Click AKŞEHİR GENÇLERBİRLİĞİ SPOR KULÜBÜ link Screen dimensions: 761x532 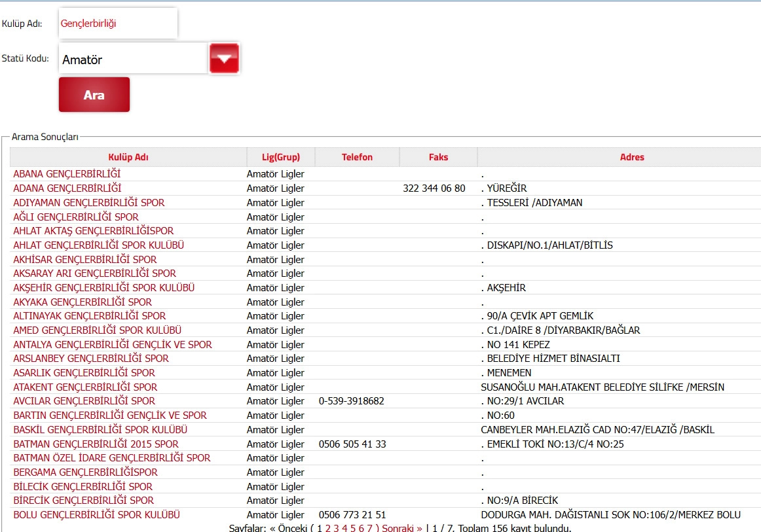[x=103, y=288]
